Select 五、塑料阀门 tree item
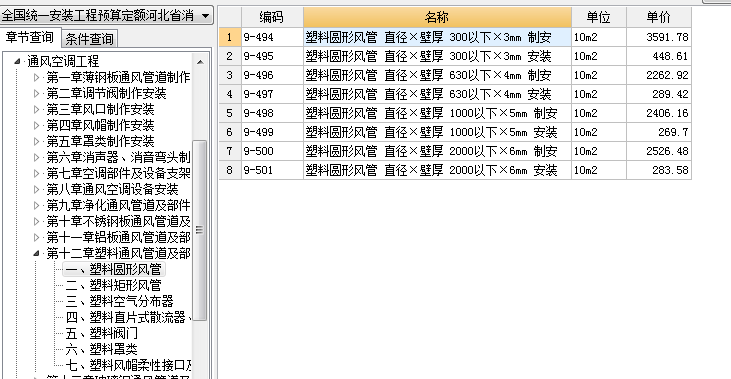 [101, 333]
